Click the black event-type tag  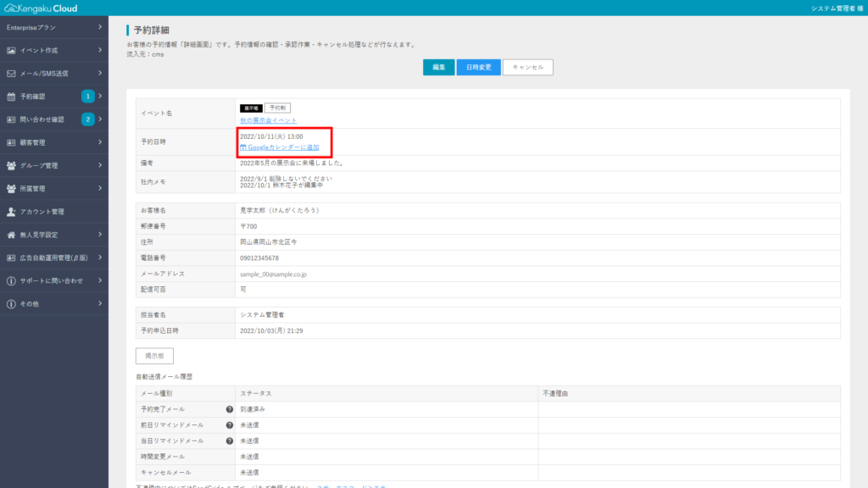coord(251,108)
